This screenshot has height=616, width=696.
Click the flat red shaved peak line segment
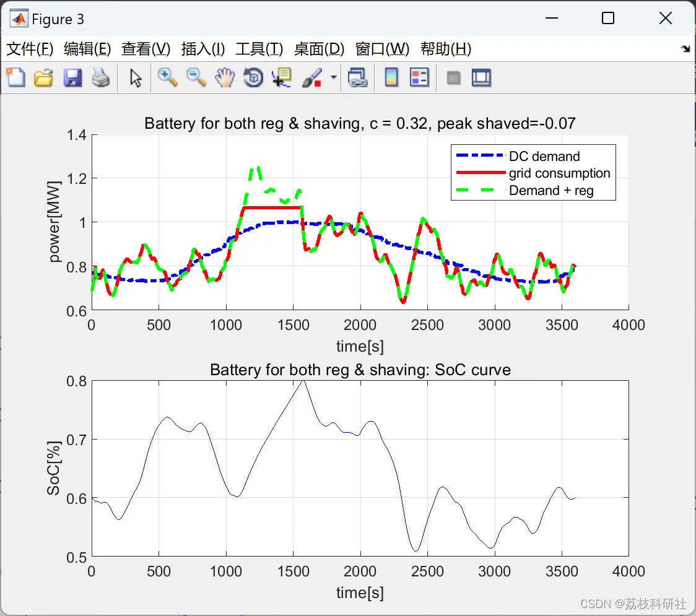[x=272, y=207]
